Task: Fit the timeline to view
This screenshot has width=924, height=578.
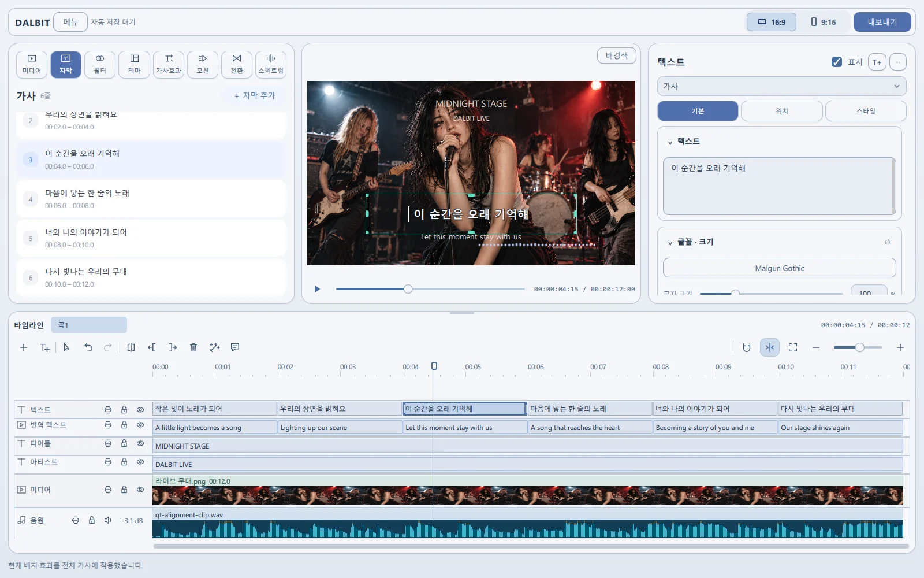Action: pos(793,347)
